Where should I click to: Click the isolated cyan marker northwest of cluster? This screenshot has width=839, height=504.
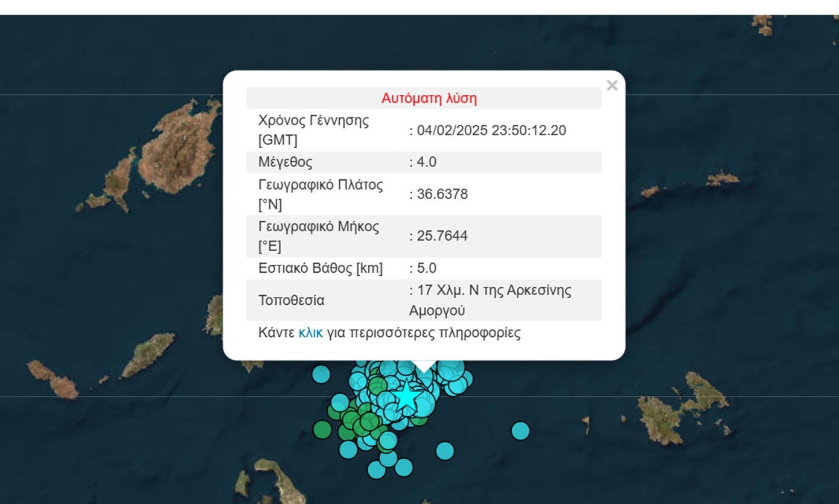pyautogui.click(x=321, y=374)
